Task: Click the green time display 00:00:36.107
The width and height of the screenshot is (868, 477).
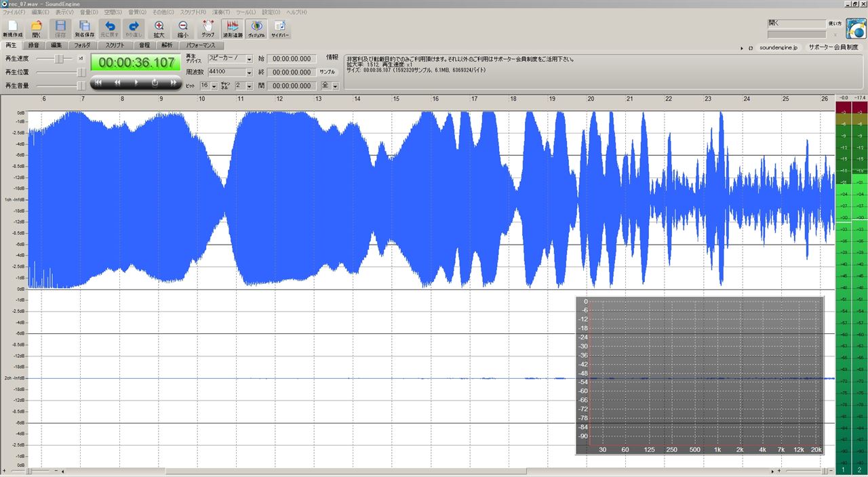Action: point(136,63)
